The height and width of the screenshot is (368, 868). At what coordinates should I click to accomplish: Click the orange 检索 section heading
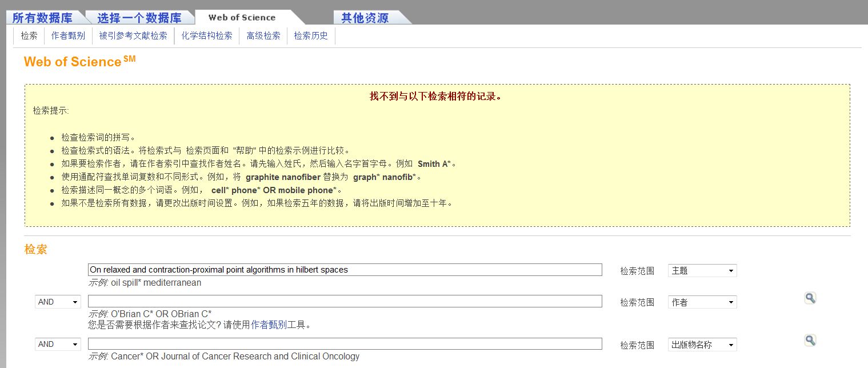click(x=35, y=250)
